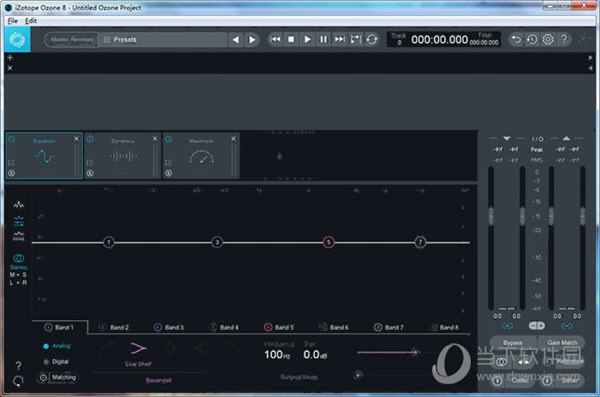
Task: Toggle Equalizer module power button
Action: coord(11,139)
